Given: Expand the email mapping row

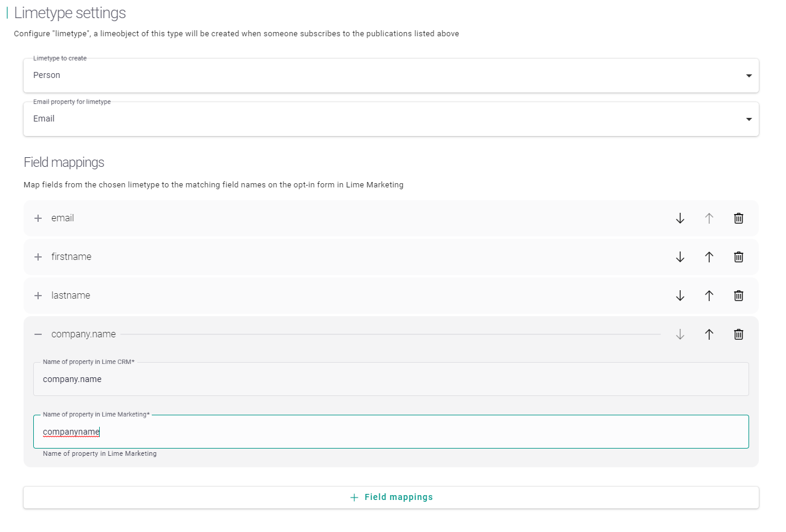Looking at the screenshot, I should 38,218.
